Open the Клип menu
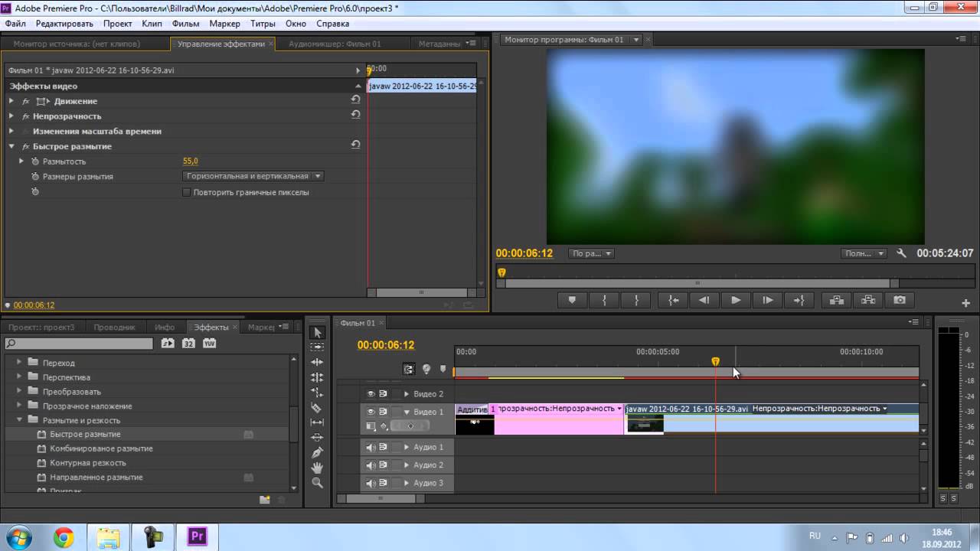Viewport: 980px width, 551px height. tap(152, 24)
